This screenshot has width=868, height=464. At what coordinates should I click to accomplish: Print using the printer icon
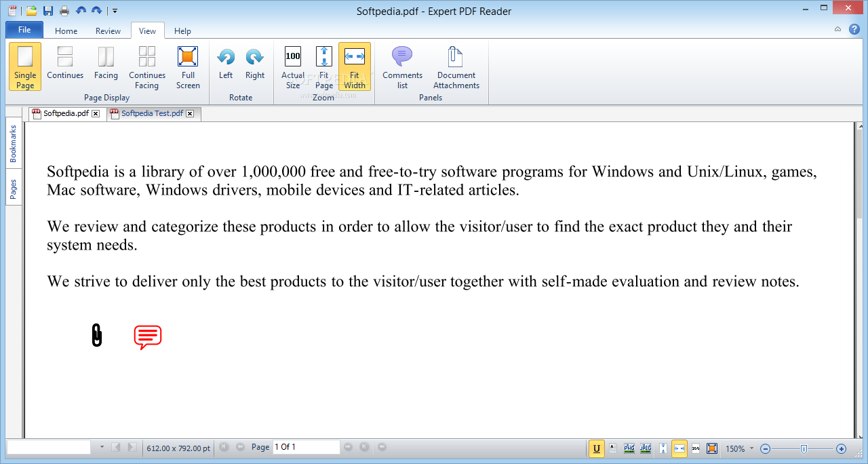tap(64, 10)
